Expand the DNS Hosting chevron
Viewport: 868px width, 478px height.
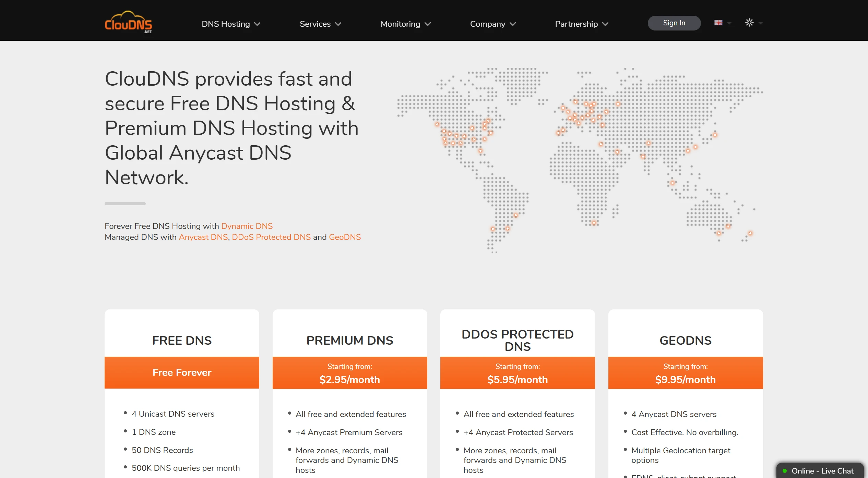click(257, 24)
